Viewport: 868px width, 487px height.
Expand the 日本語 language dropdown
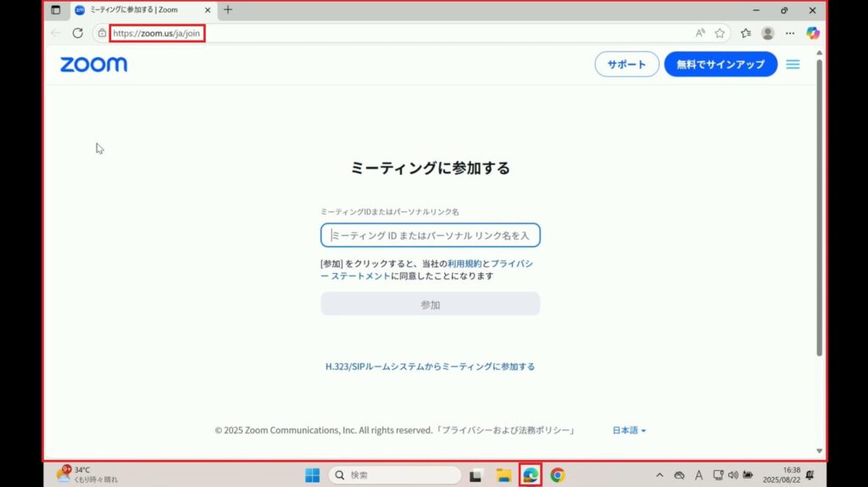(x=629, y=430)
